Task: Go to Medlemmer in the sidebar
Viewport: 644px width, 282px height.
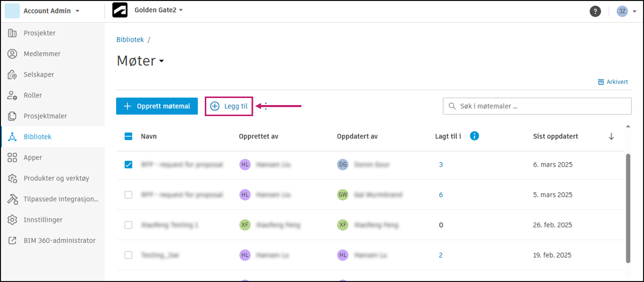Action: (42, 54)
